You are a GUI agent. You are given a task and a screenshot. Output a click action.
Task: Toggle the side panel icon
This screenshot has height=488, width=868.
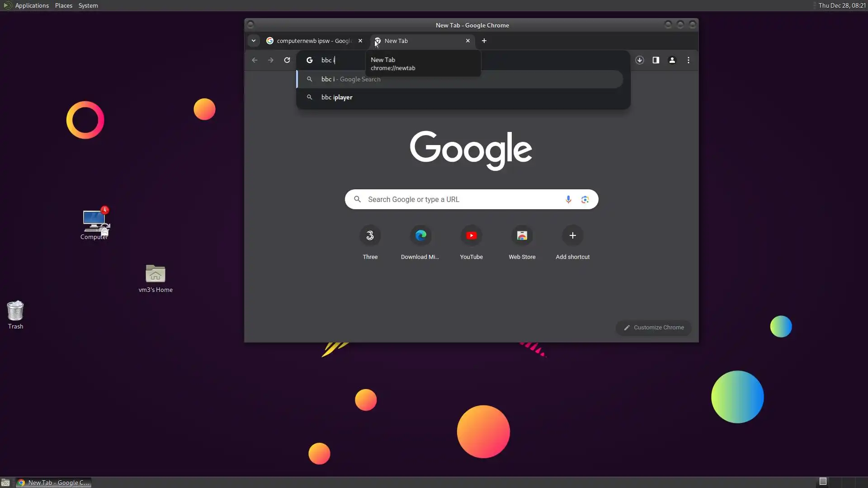[656, 60]
